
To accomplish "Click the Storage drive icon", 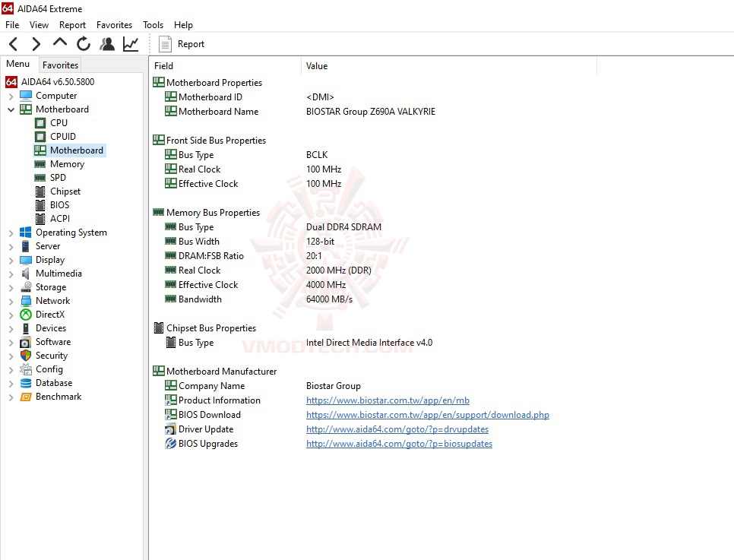I will [25, 287].
